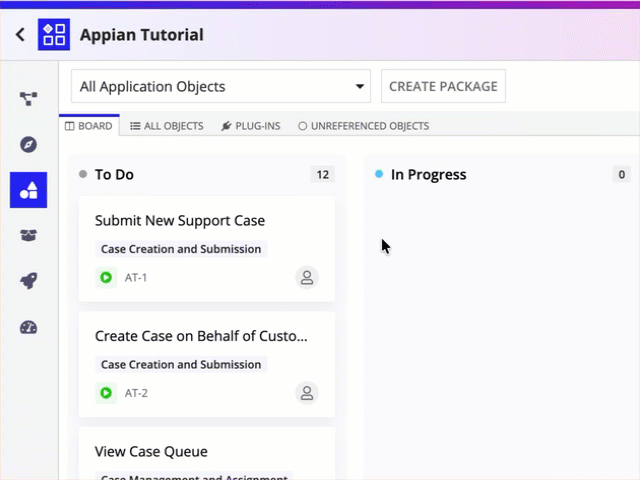Screen dimensions: 640x480
Task: Open Create Case on Behalf of Custo... card
Action: (207, 364)
